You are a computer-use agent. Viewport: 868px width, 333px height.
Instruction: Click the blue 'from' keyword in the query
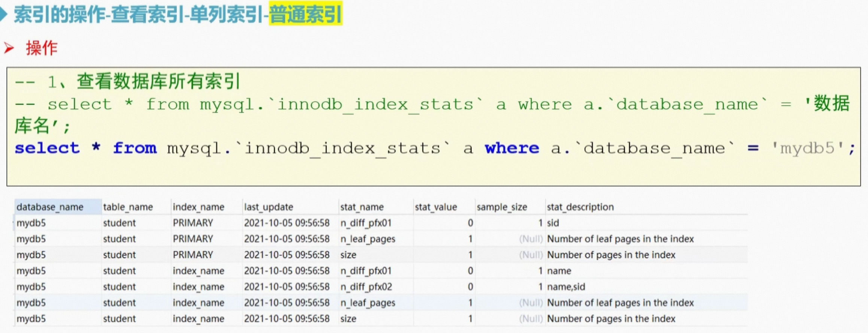pyautogui.click(x=135, y=148)
